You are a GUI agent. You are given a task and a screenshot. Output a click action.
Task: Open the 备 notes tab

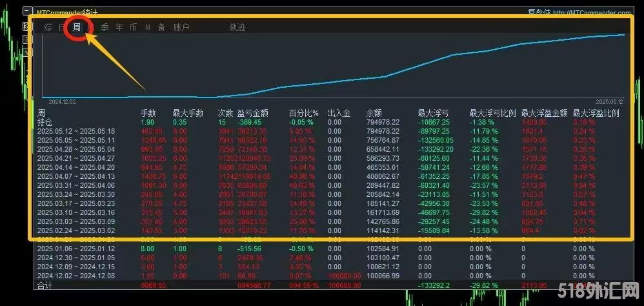tap(161, 28)
